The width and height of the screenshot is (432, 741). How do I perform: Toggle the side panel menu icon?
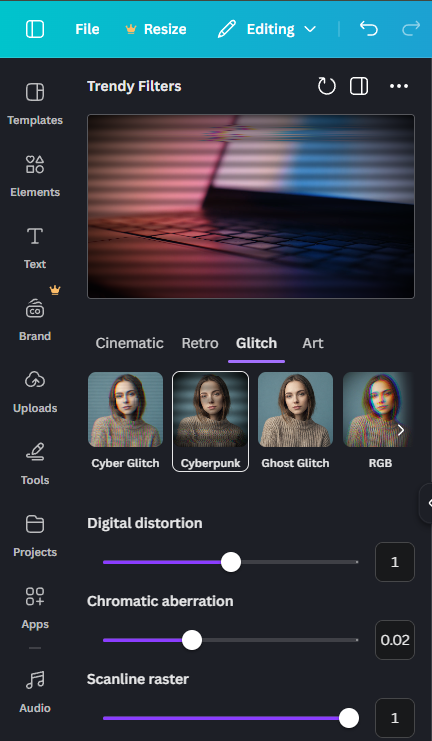pyautogui.click(x=35, y=29)
